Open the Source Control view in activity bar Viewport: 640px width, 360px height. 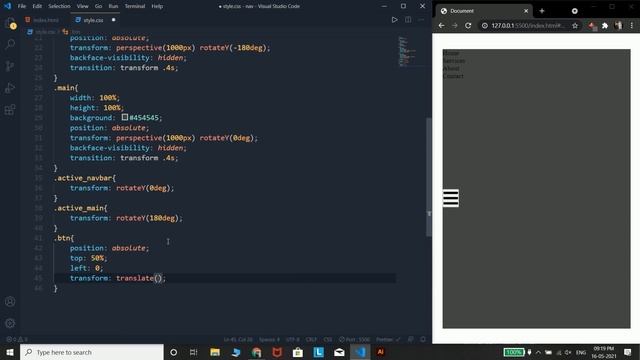point(10,66)
